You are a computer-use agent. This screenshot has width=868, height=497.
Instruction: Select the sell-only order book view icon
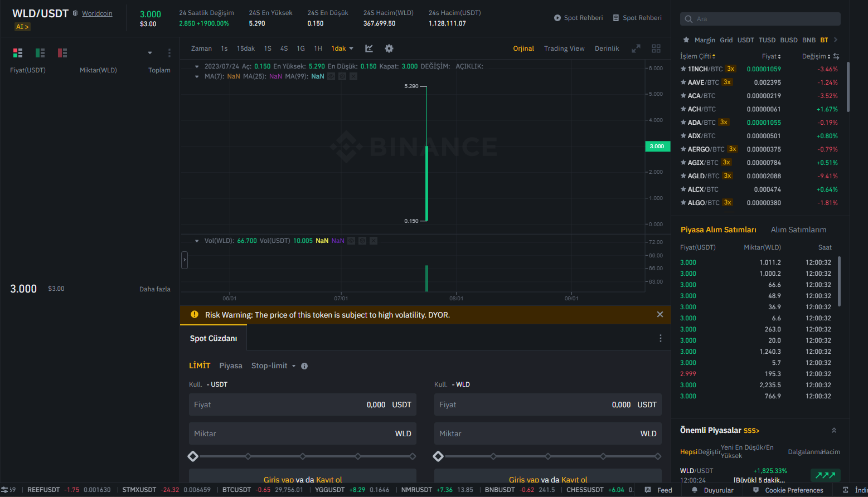62,53
